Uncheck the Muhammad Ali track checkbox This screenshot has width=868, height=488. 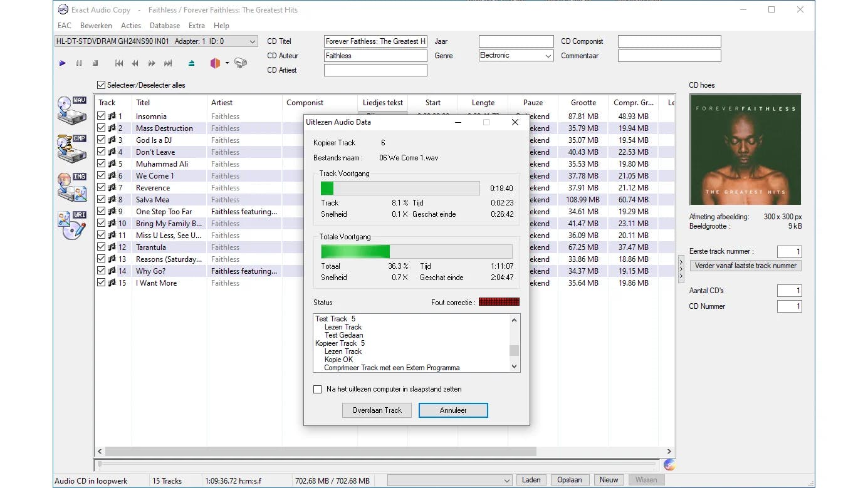tap(102, 164)
